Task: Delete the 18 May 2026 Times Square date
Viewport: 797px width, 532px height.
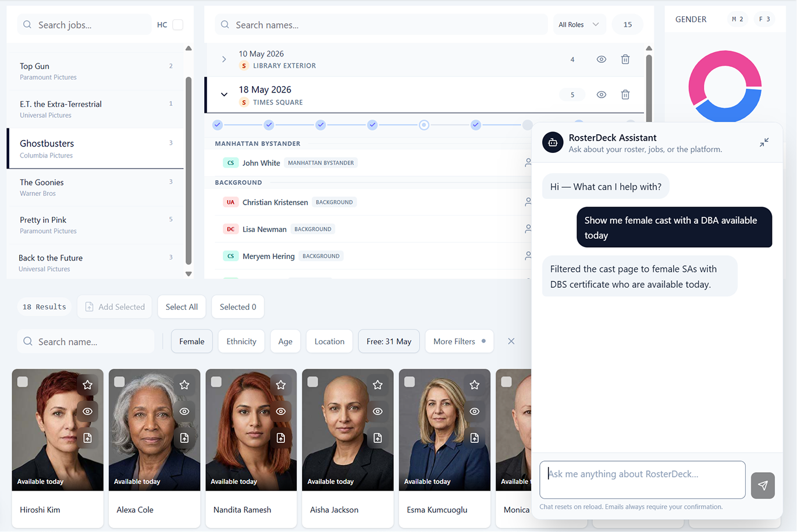Action: point(625,95)
